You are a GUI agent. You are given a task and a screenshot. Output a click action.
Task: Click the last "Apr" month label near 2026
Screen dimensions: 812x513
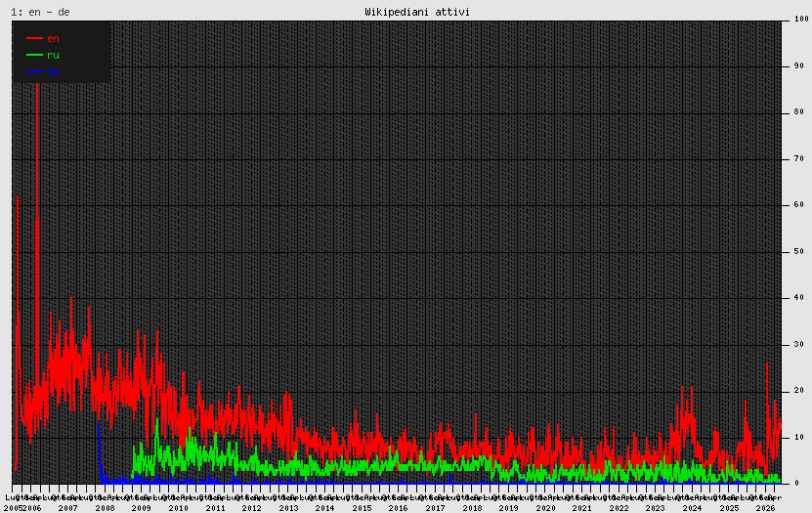click(774, 498)
